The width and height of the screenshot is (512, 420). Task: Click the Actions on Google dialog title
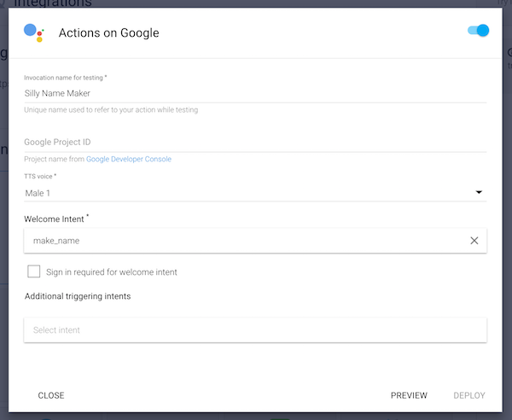coord(108,33)
